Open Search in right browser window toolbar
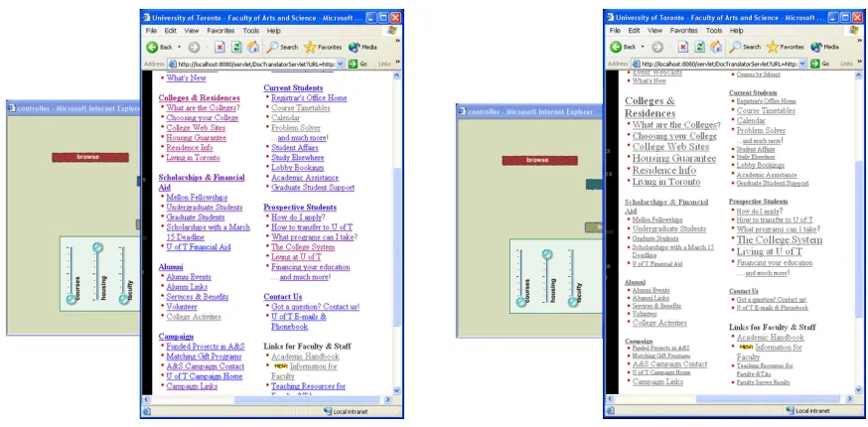Viewport: 868px width, 427px height. coord(745,47)
